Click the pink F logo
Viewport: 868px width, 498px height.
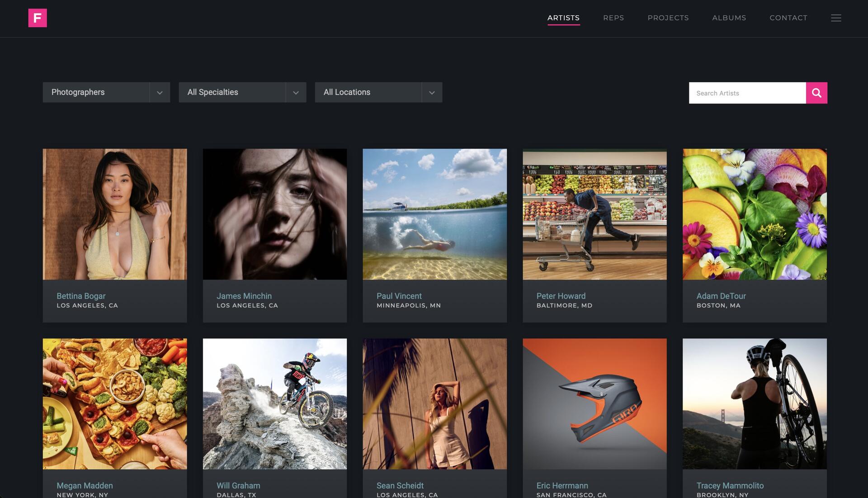(37, 18)
